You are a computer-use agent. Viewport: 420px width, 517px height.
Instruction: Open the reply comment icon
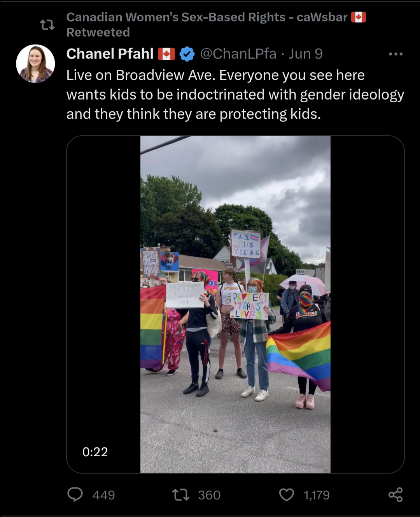pos(75,494)
